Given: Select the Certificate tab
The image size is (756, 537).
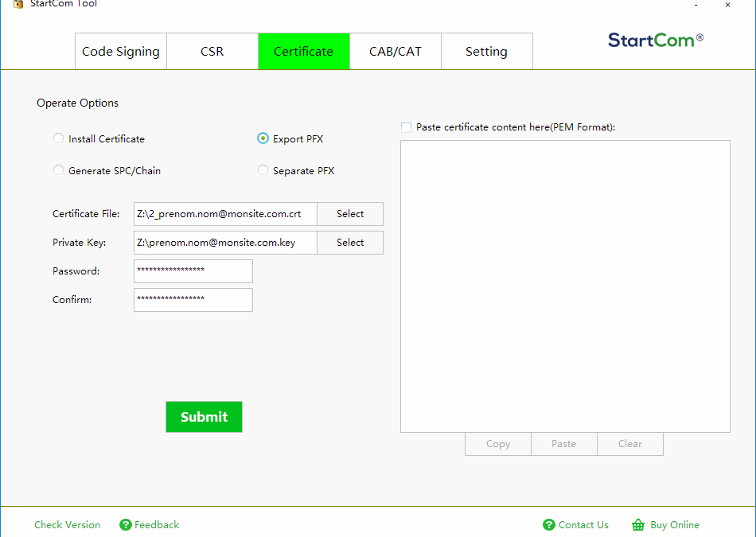Looking at the screenshot, I should 304,51.
